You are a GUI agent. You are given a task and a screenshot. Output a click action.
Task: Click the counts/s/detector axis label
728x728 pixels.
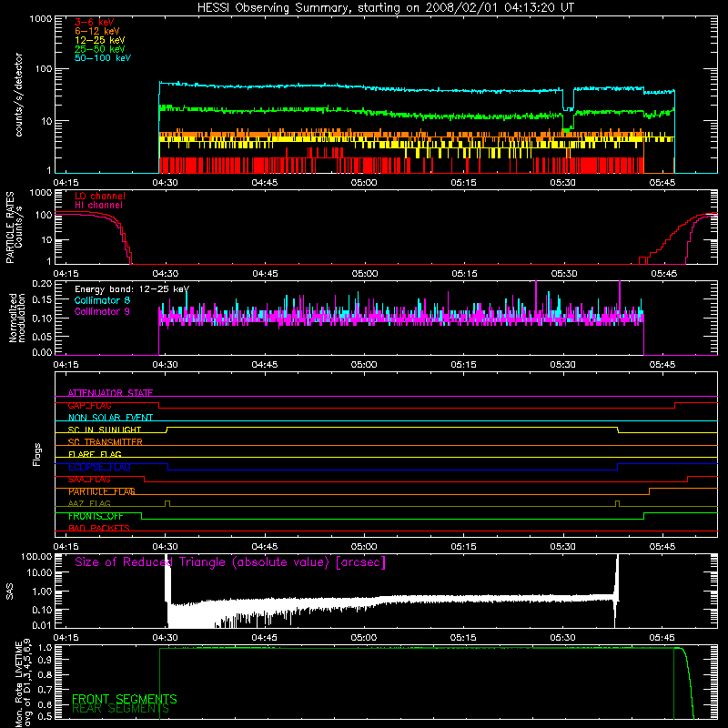(18, 95)
